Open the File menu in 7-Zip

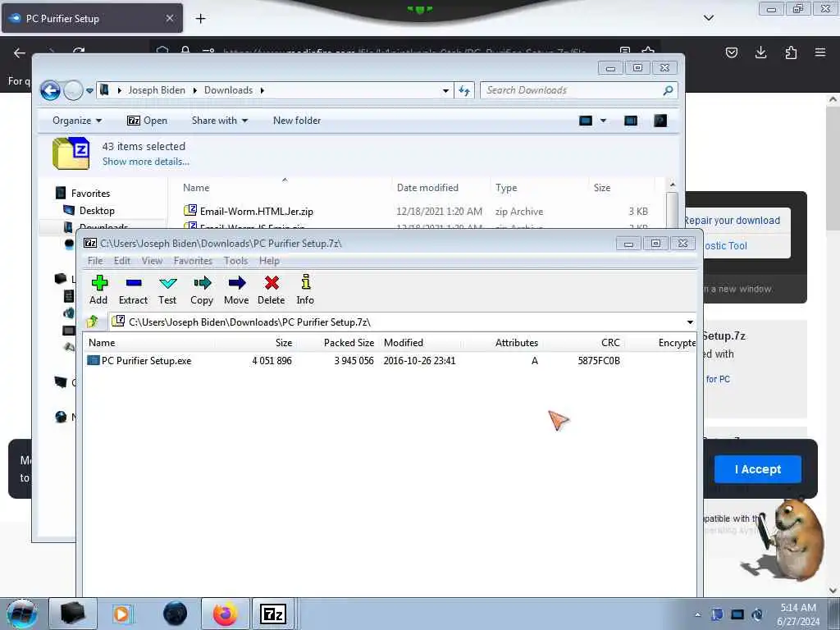[x=95, y=261]
